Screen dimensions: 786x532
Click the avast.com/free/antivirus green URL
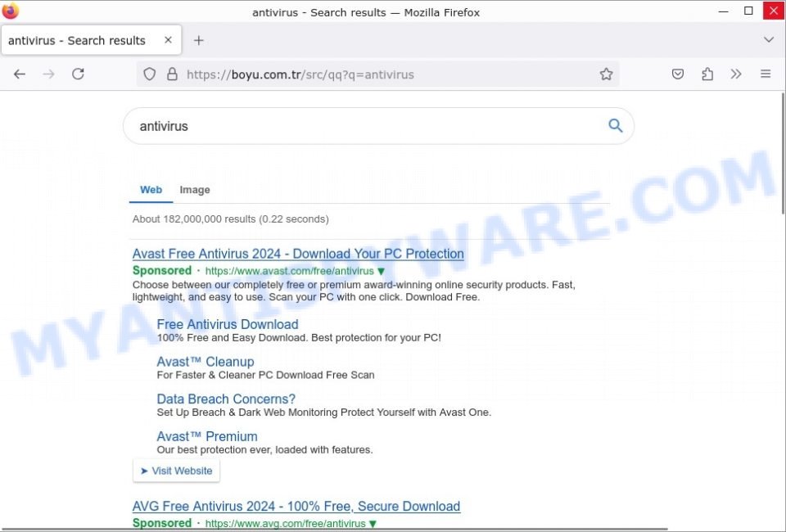[289, 271]
